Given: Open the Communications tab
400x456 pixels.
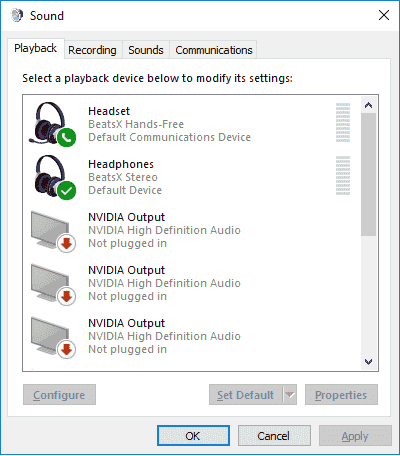Looking at the screenshot, I should [214, 50].
